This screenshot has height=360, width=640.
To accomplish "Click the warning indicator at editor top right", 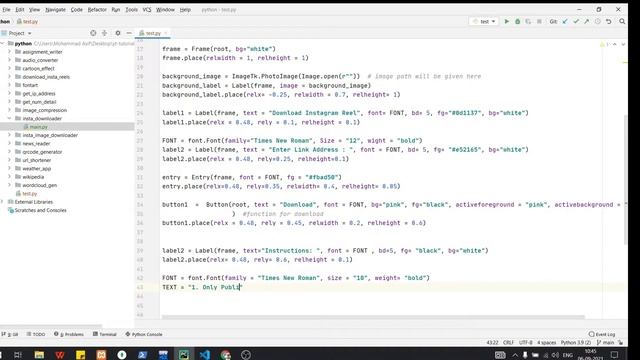I will point(603,44).
